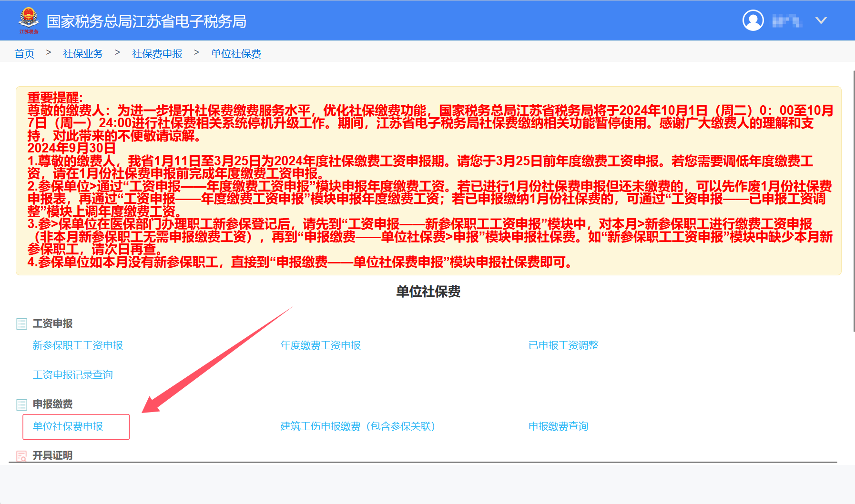
Task: Open 年度缴费工资申报
Action: 321,345
